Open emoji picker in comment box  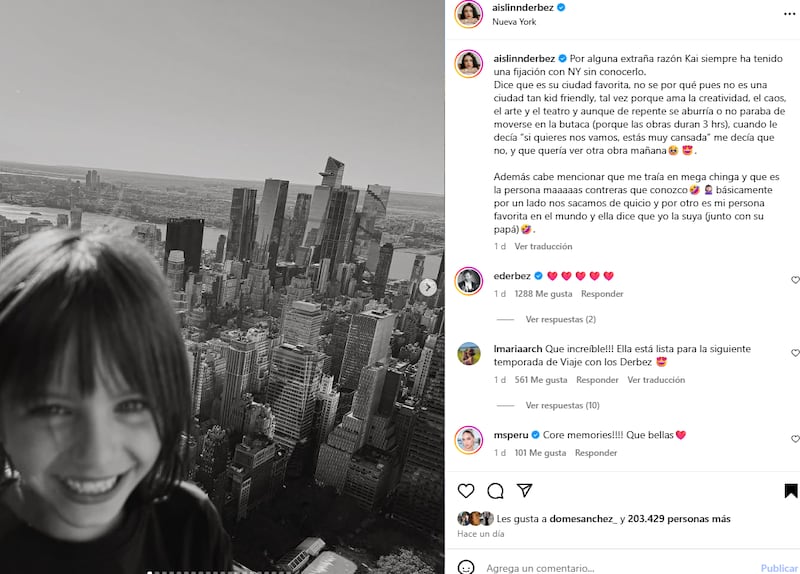pos(466,567)
